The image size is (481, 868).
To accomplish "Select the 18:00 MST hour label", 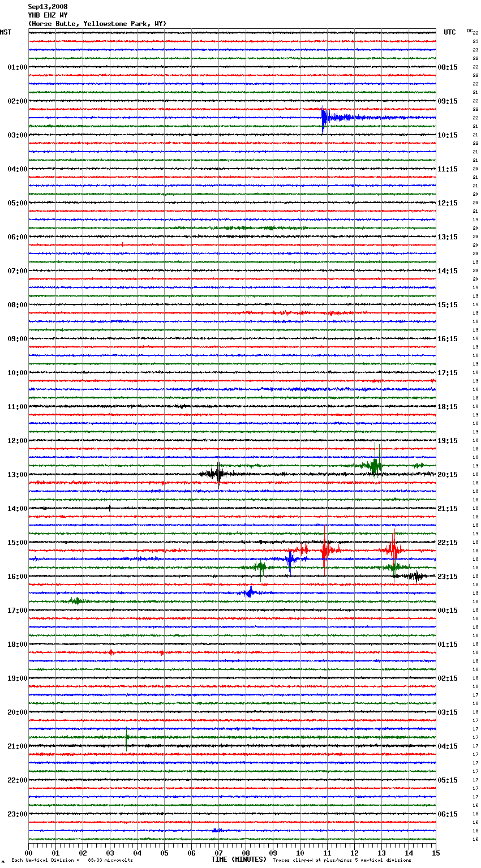I will [18, 644].
